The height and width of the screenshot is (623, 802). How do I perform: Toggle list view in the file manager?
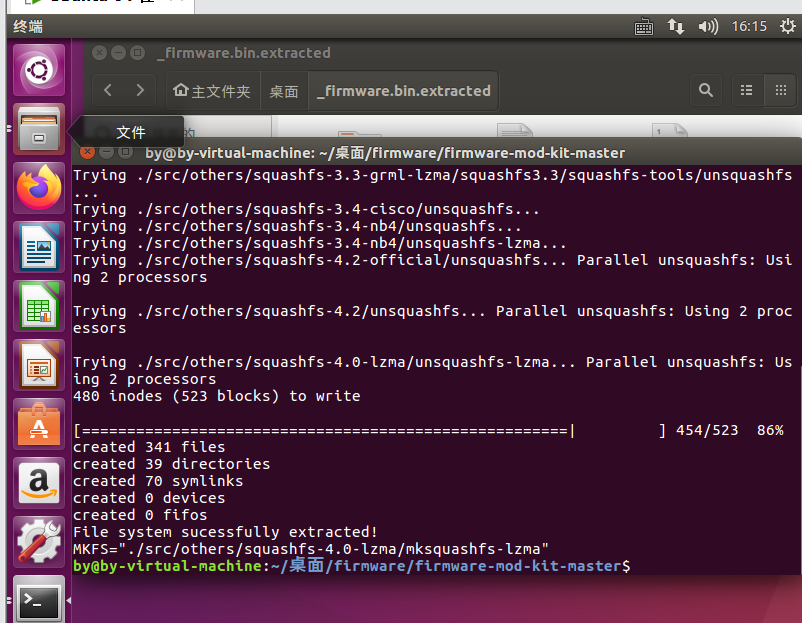pos(746,90)
